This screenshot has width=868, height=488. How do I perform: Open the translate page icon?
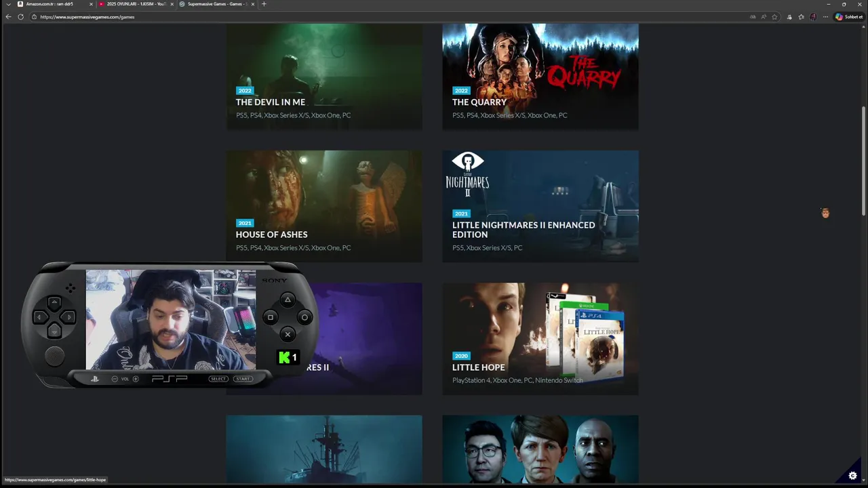point(753,17)
